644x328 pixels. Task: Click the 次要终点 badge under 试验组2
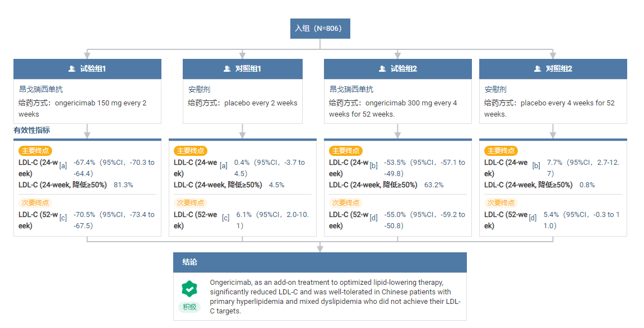coord(345,203)
